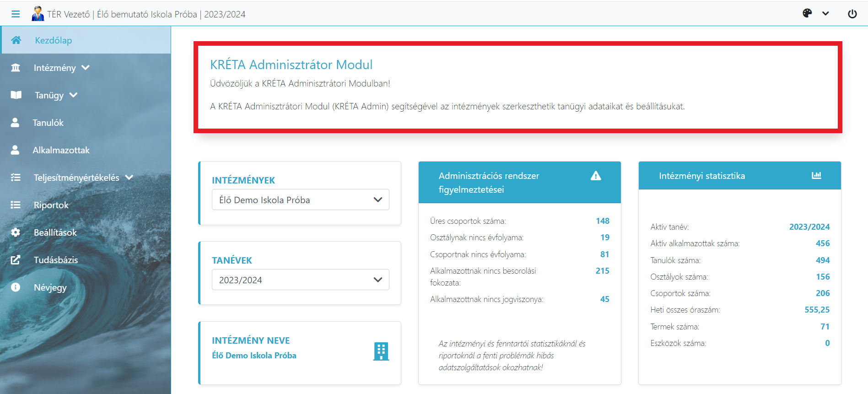Click the Alkalmazottak person icon
The image size is (868, 394).
pos(15,150)
